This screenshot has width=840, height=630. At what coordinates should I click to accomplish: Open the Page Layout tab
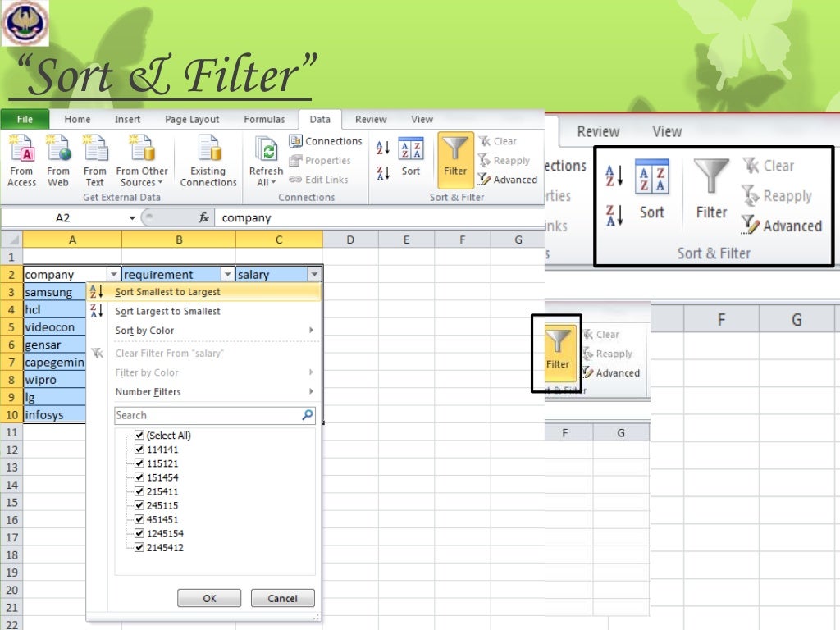tap(192, 119)
